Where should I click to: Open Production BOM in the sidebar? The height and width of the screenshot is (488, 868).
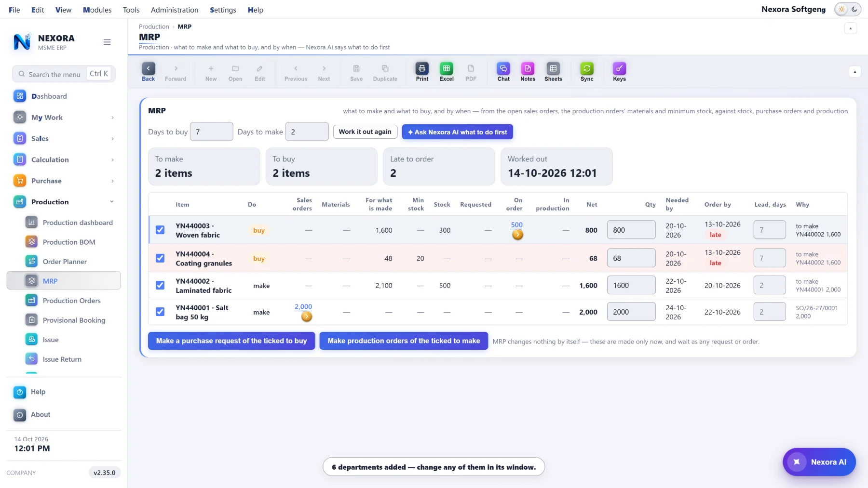point(64,242)
